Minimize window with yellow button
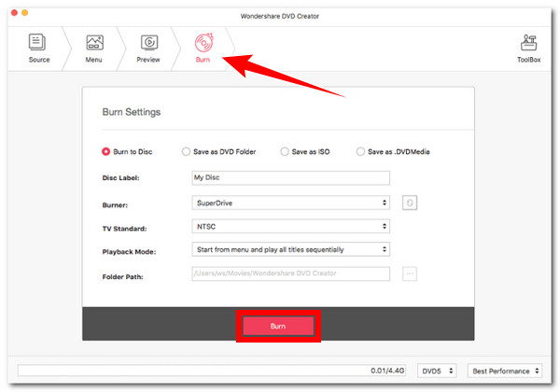Screen dimensions: 560x392 [25, 13]
